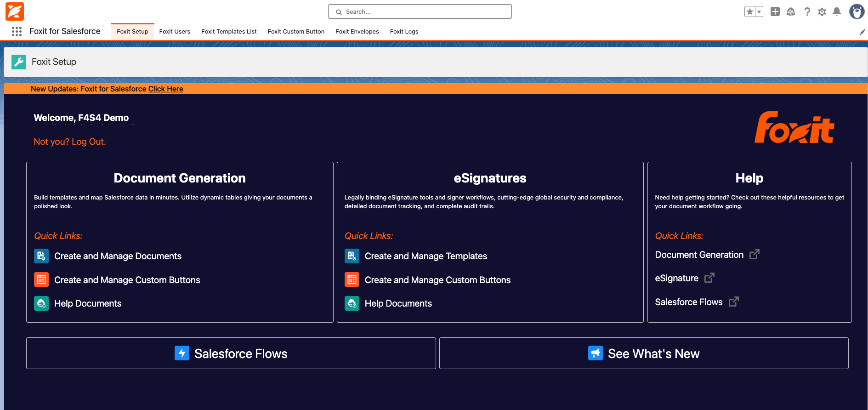Open the eSignature help link
This screenshot has width=868, height=410.
pyautogui.click(x=677, y=278)
